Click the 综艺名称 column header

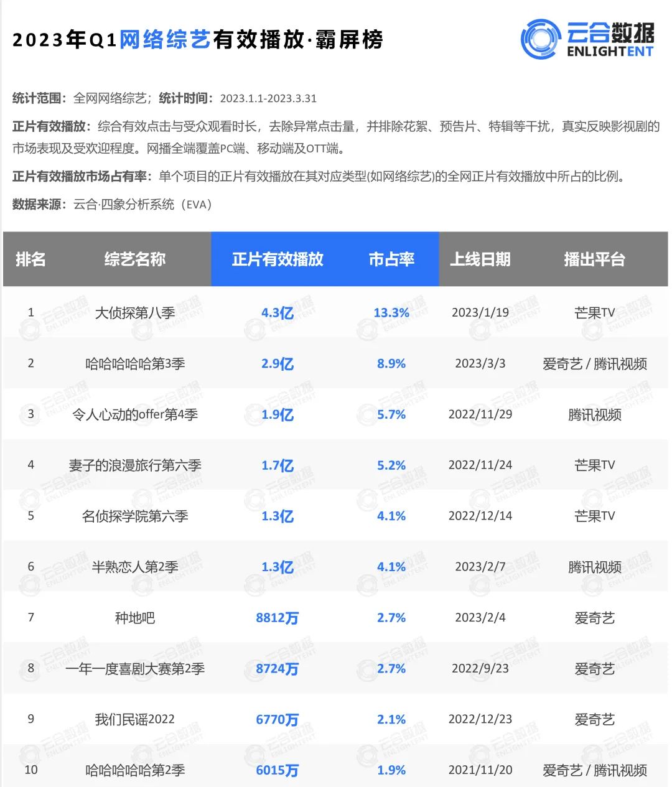(135, 259)
